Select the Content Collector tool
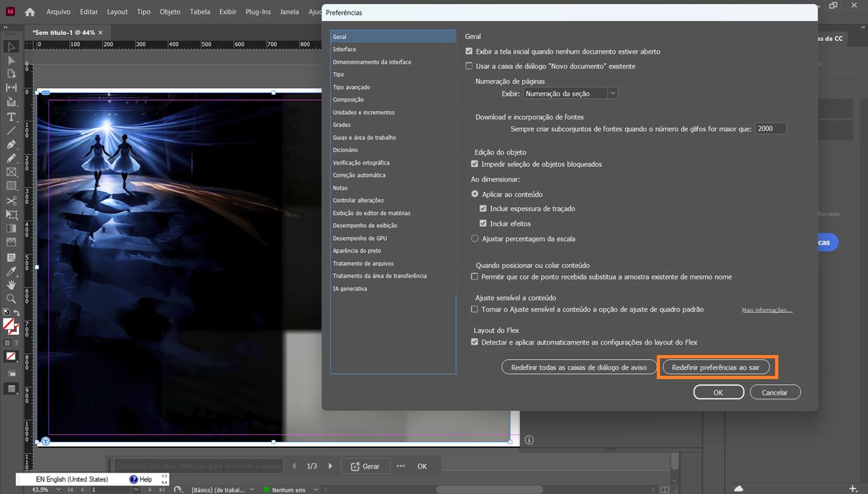 pos(11,102)
